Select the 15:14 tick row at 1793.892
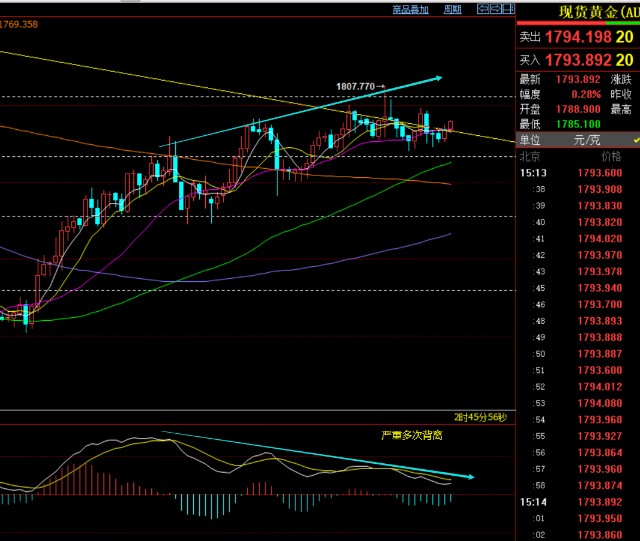Screen dimensions: 640x541 [x=579, y=501]
